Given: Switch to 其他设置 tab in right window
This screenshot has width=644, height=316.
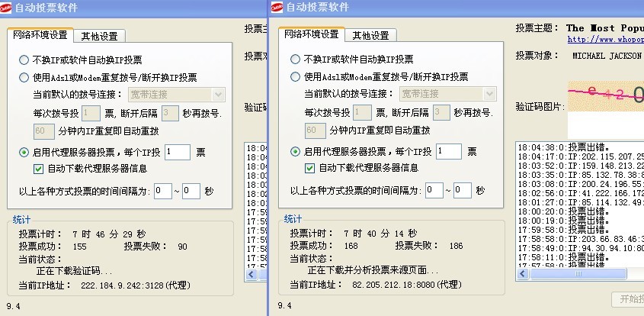Looking at the screenshot, I should tap(370, 35).
